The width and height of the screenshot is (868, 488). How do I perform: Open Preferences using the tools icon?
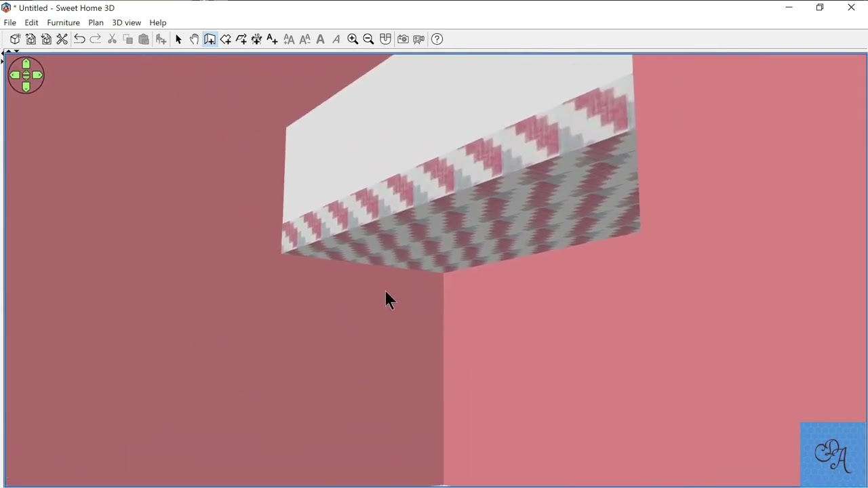62,39
